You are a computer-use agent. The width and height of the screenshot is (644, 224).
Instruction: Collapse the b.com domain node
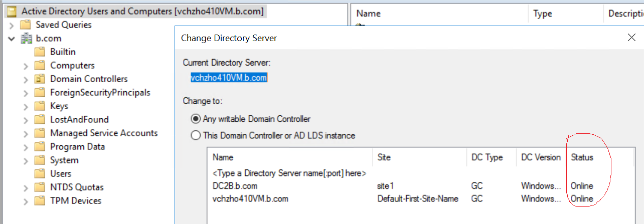pyautogui.click(x=12, y=38)
